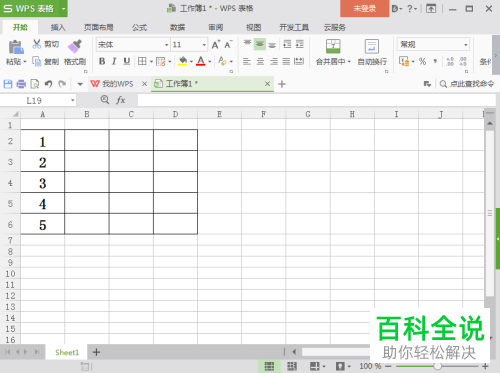
Task: Click the increase decimal places icon
Action: (x=450, y=61)
